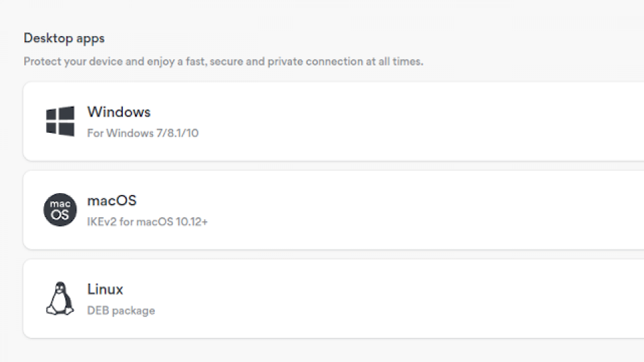The width and height of the screenshot is (644, 362).
Task: Click the Linux penguin icon
Action: 60,298
